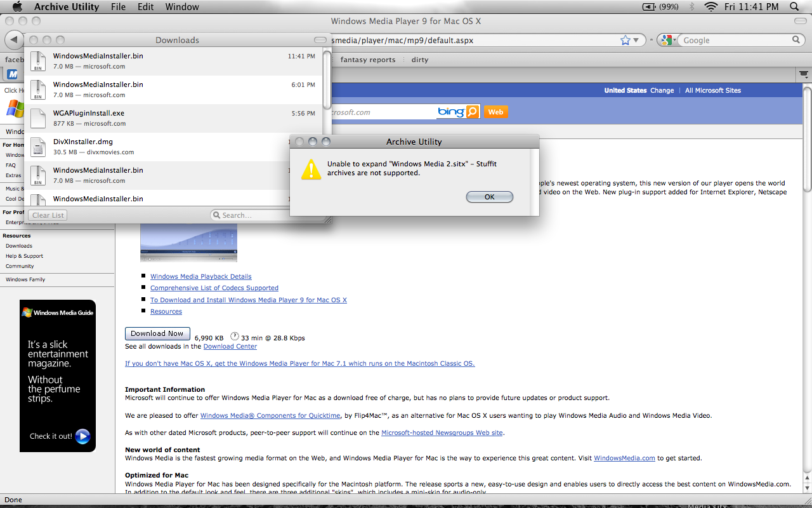Click the yellow warning icon in the dialog
Screen dimensions: 812x508
click(311, 169)
